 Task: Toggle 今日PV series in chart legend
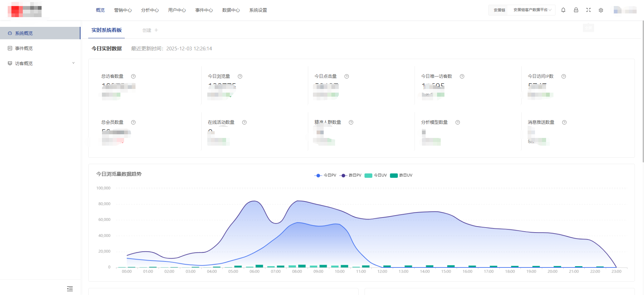pyautogui.click(x=325, y=175)
